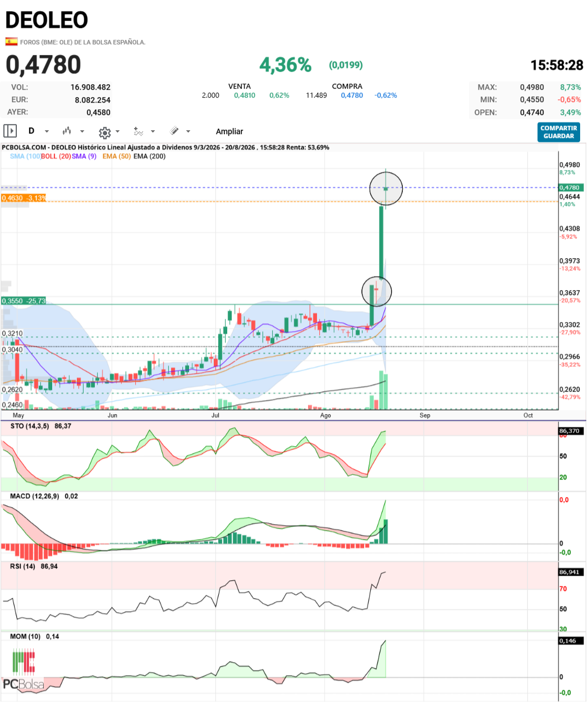Viewport: 588px width, 702px height.
Task: Click the orange 0,4630 price level tag
Action: (24, 198)
